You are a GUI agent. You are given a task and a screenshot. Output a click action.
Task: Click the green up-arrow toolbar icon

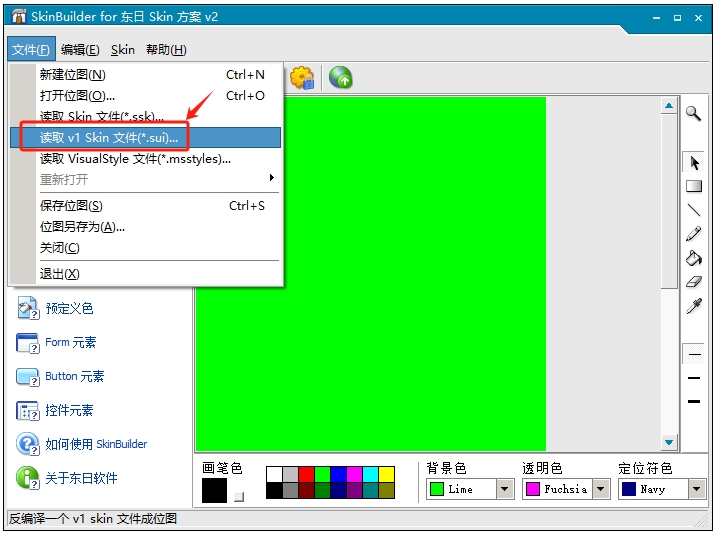(x=341, y=77)
